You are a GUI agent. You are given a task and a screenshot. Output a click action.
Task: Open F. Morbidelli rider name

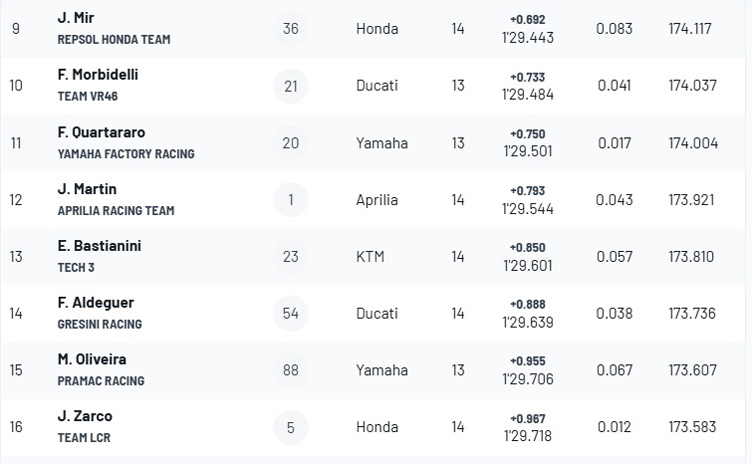click(x=98, y=74)
